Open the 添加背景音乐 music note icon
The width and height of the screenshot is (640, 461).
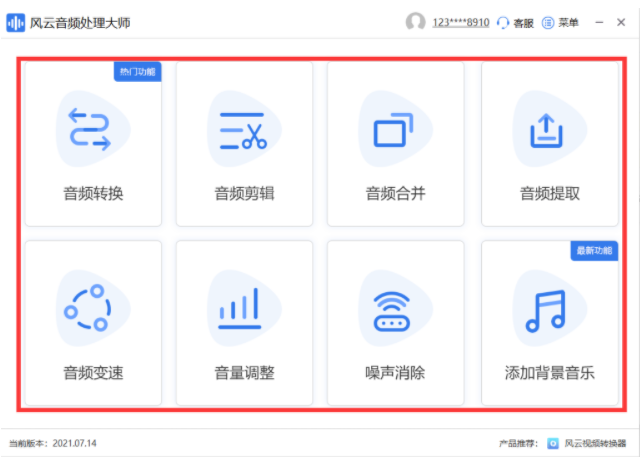pyautogui.click(x=546, y=311)
